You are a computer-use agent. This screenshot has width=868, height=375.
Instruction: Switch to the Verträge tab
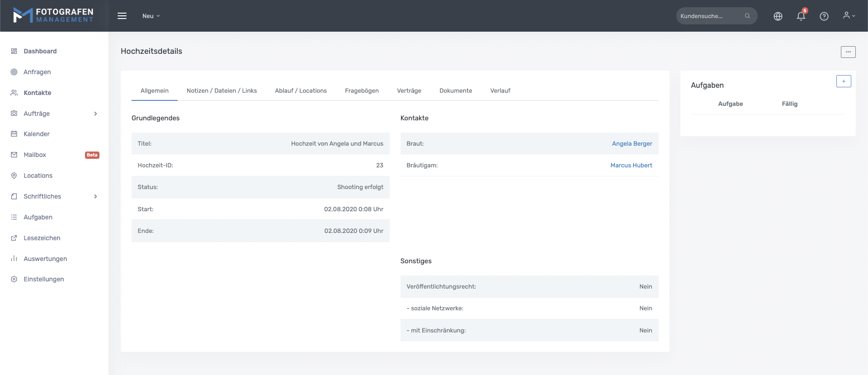[409, 90]
